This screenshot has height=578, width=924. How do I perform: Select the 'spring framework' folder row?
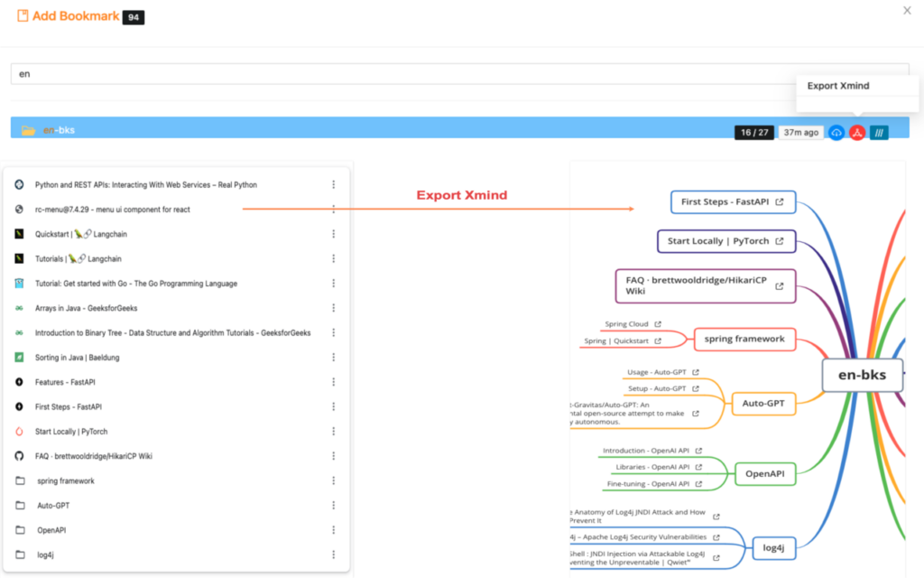point(176,480)
